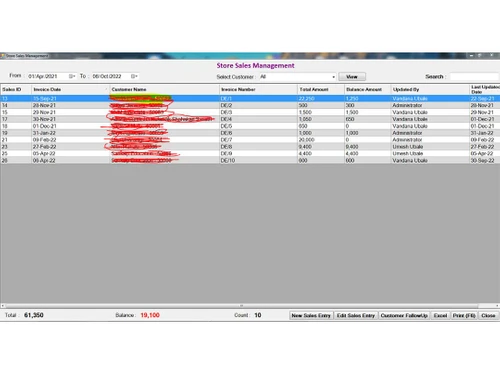Click total amount 20,000 cell

tap(321, 140)
